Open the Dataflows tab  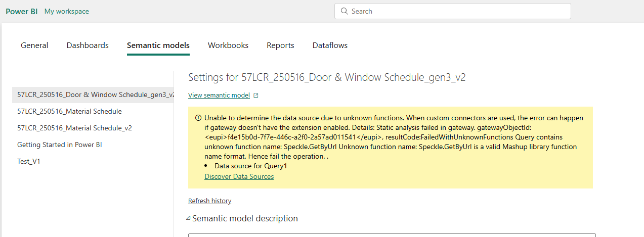tap(330, 45)
